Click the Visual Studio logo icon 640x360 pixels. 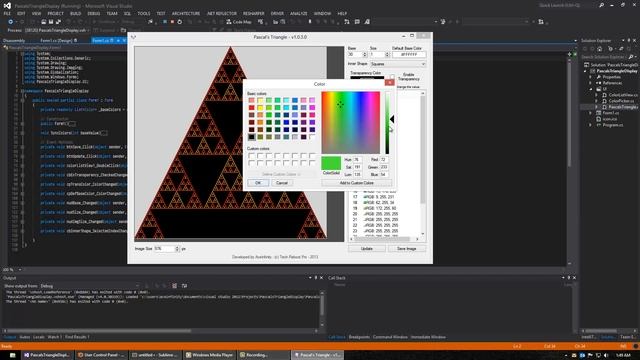click(x=7, y=5)
